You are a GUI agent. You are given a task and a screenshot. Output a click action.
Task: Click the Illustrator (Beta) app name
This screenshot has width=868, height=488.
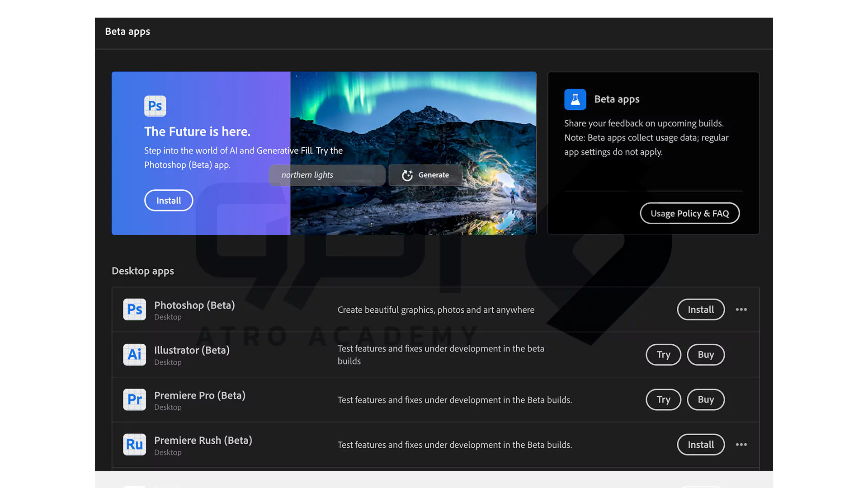coord(192,350)
